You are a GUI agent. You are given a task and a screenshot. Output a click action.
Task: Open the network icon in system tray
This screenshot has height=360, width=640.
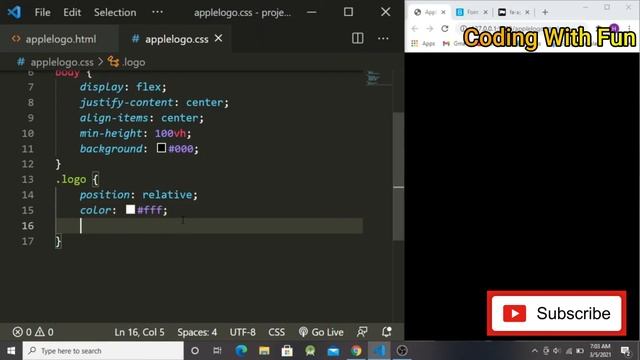pos(569,351)
